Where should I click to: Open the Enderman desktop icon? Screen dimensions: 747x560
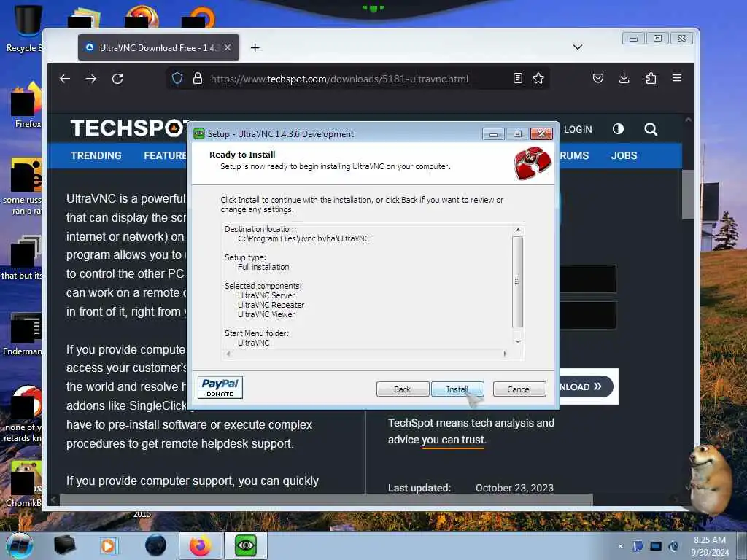[x=24, y=333]
